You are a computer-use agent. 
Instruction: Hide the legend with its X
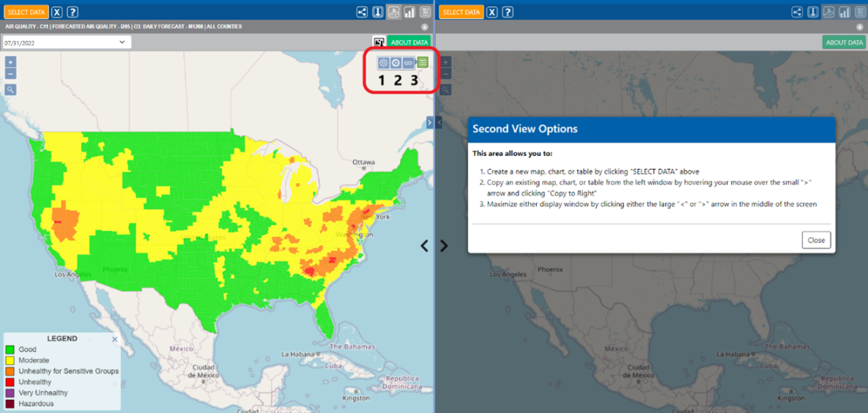pos(114,339)
